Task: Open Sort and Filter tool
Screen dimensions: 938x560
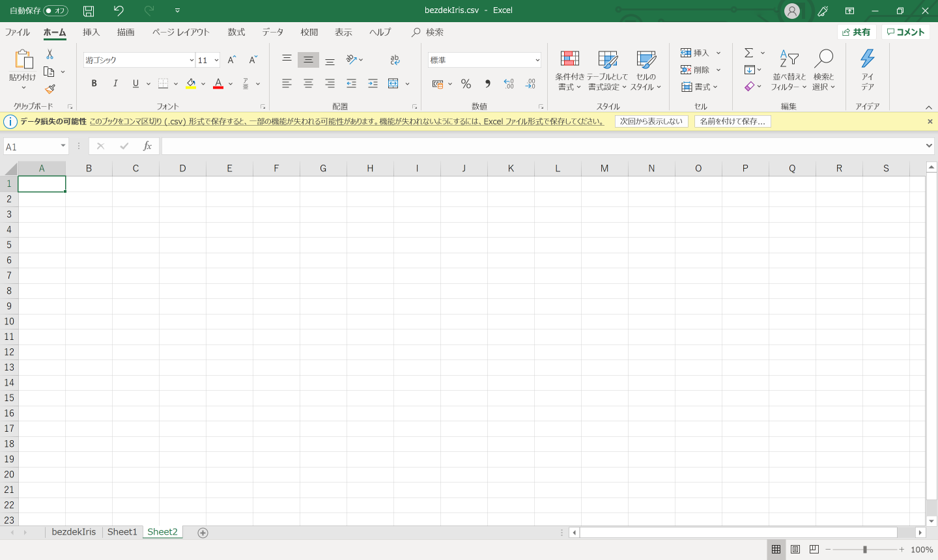Action: (x=789, y=69)
